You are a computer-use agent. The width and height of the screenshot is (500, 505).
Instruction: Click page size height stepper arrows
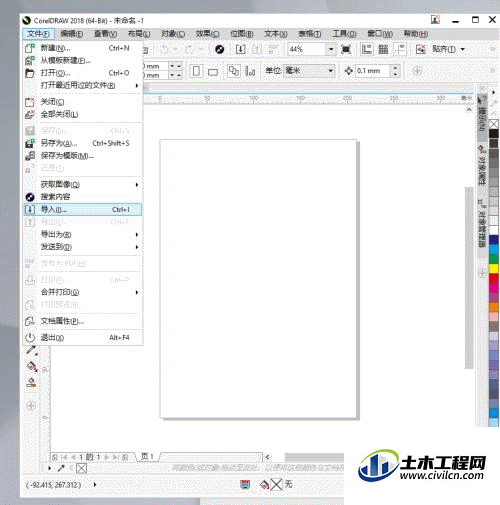175,75
